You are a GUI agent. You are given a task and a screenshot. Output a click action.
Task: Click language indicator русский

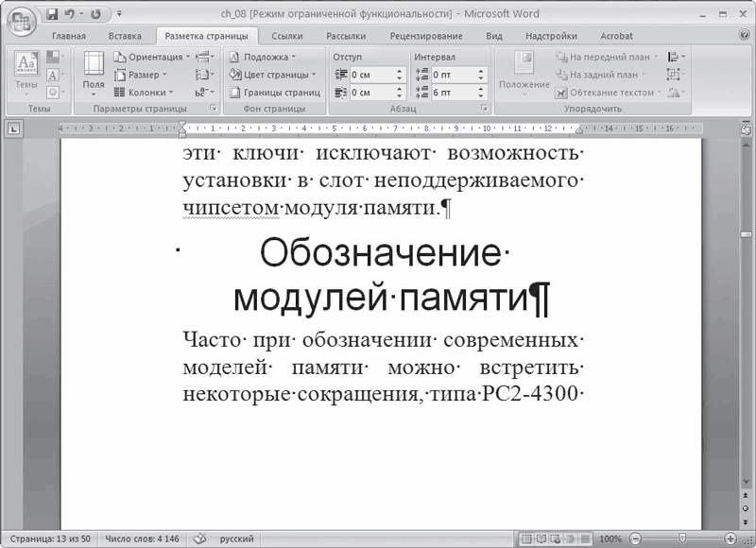[237, 539]
